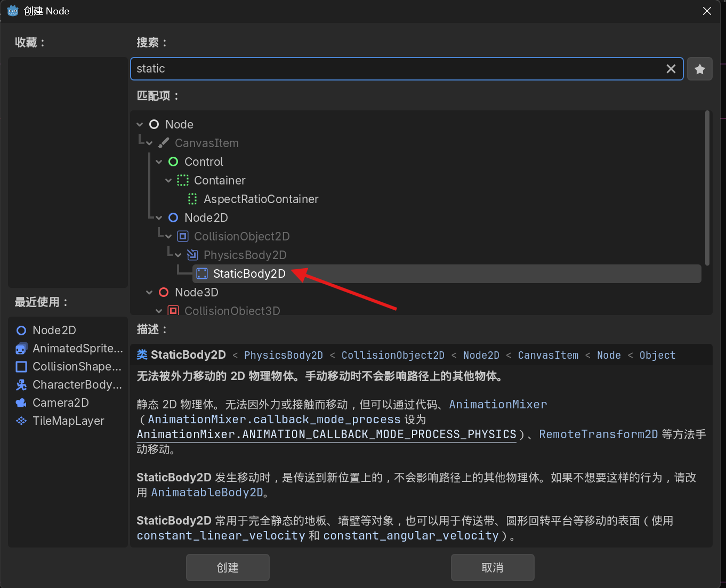726x588 pixels.
Task: Clear the search field with the X icon
Action: 671,69
